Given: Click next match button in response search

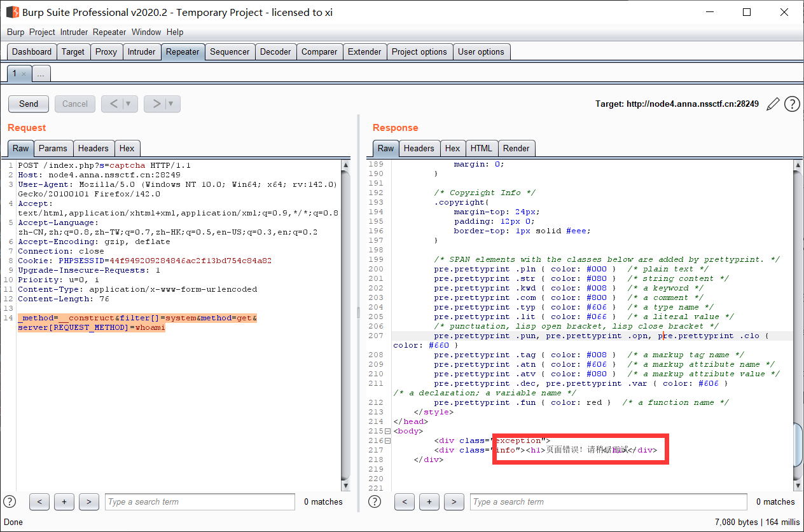Looking at the screenshot, I should tap(454, 501).
